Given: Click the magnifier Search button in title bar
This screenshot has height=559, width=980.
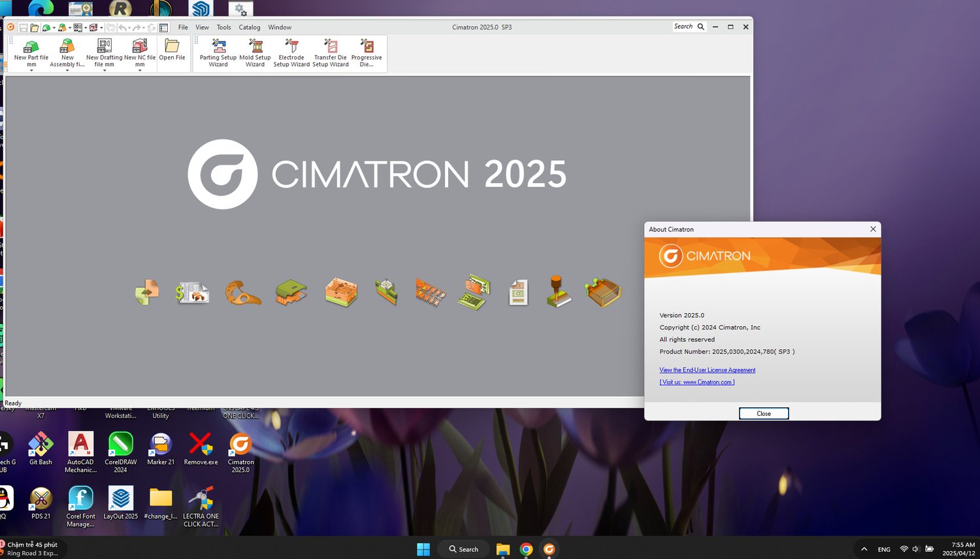Looking at the screenshot, I should coord(701,27).
